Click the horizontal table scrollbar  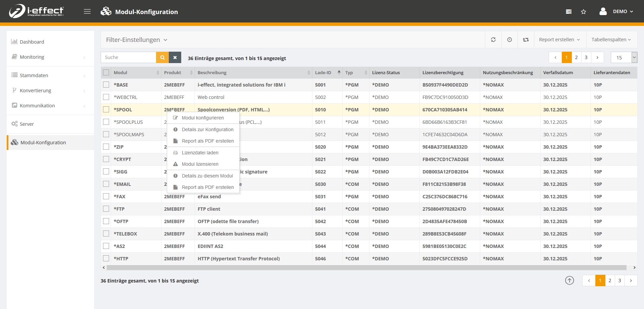(x=366, y=268)
